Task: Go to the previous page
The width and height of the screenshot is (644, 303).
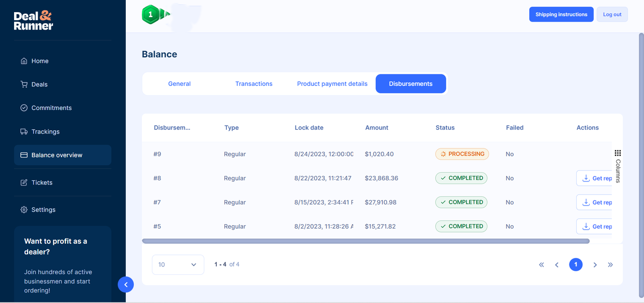Action: (x=557, y=265)
